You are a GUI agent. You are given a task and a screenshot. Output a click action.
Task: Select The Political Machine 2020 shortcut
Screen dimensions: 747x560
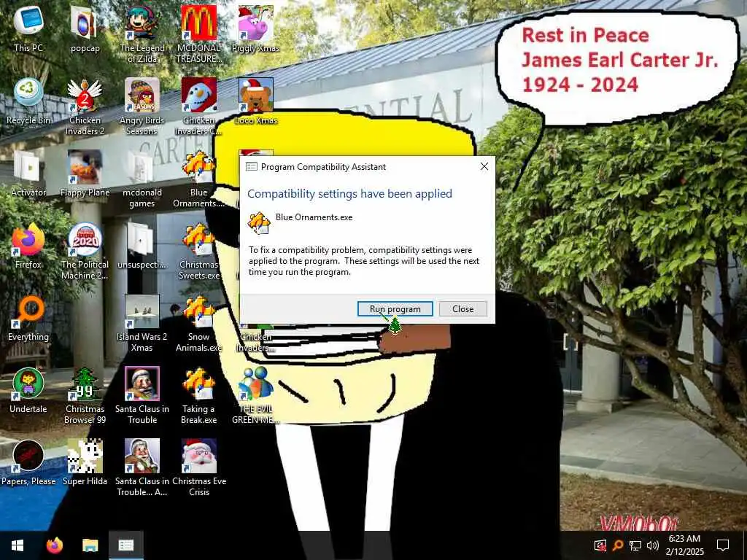(x=85, y=251)
